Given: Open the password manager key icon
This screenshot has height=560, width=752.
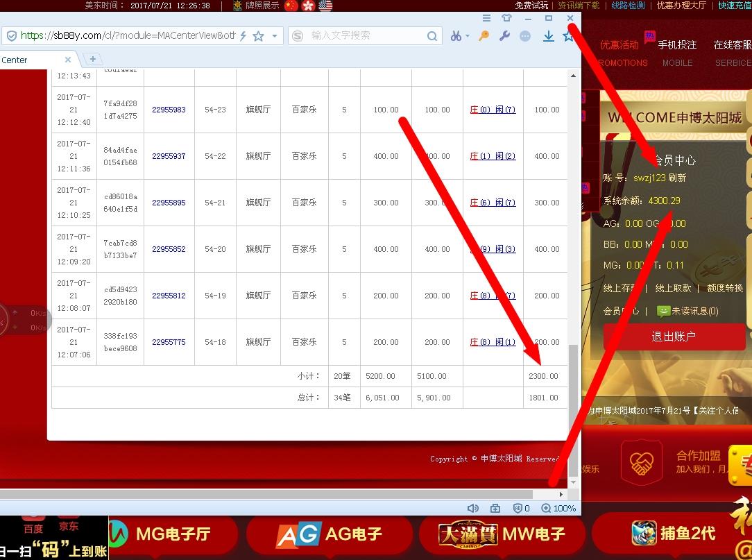Looking at the screenshot, I should click(484, 35).
